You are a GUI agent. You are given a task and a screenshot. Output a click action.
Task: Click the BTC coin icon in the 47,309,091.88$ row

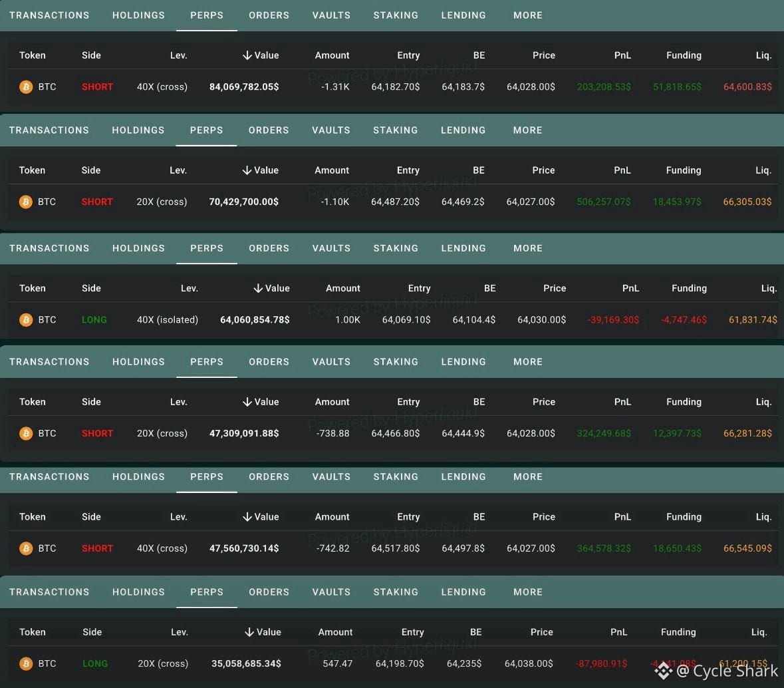pos(26,433)
